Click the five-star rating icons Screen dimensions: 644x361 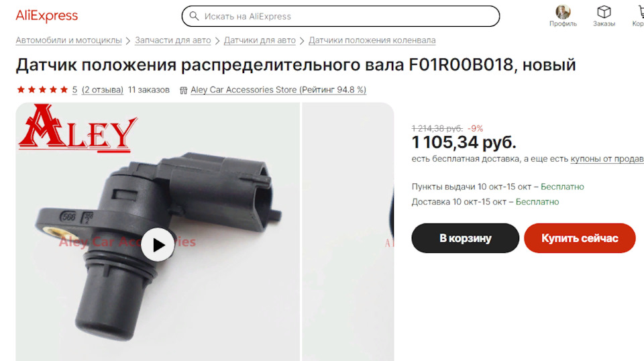[42, 89]
